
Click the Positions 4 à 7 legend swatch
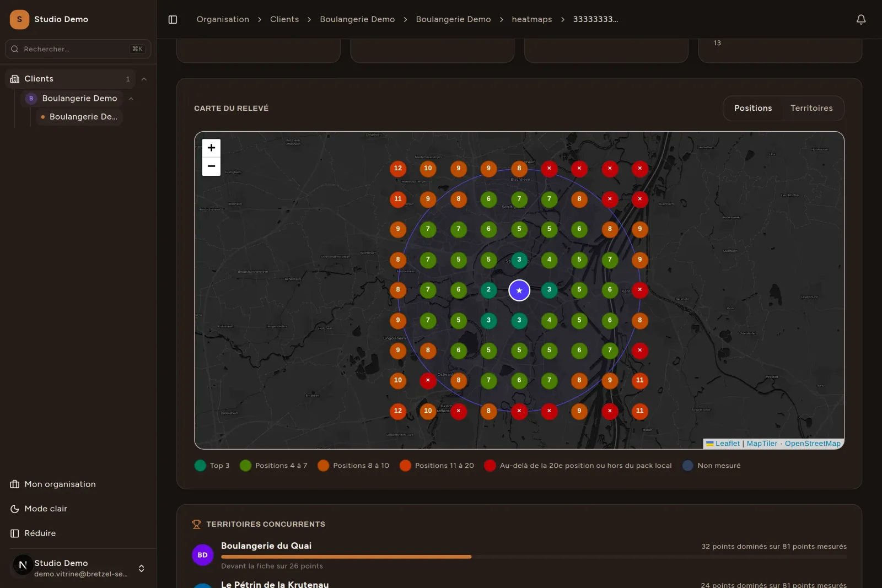coord(246,466)
